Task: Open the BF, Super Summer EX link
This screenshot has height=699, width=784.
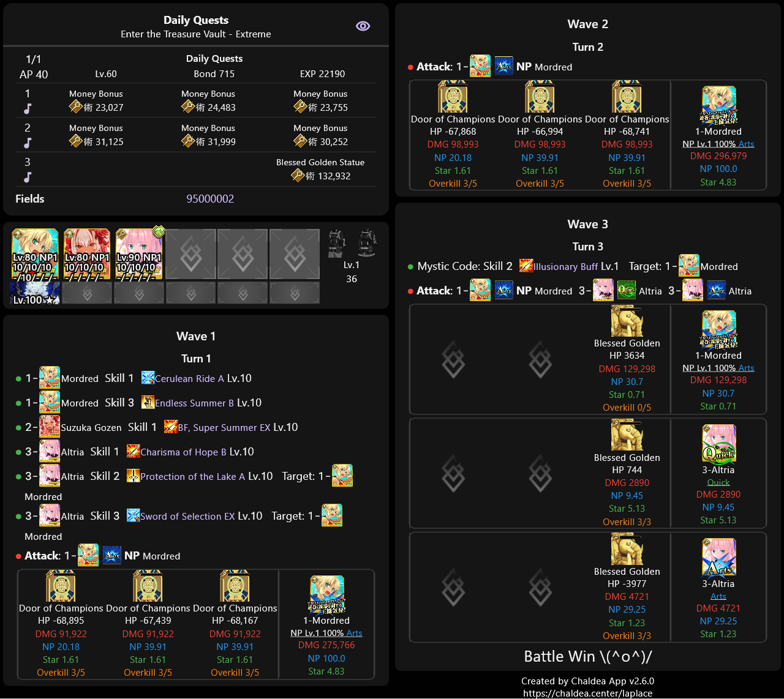Action: point(224,427)
